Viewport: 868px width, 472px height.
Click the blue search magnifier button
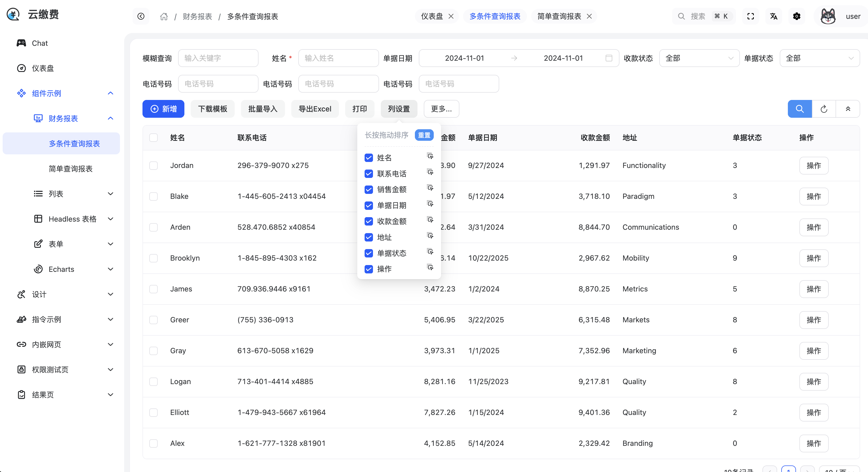[799, 109]
